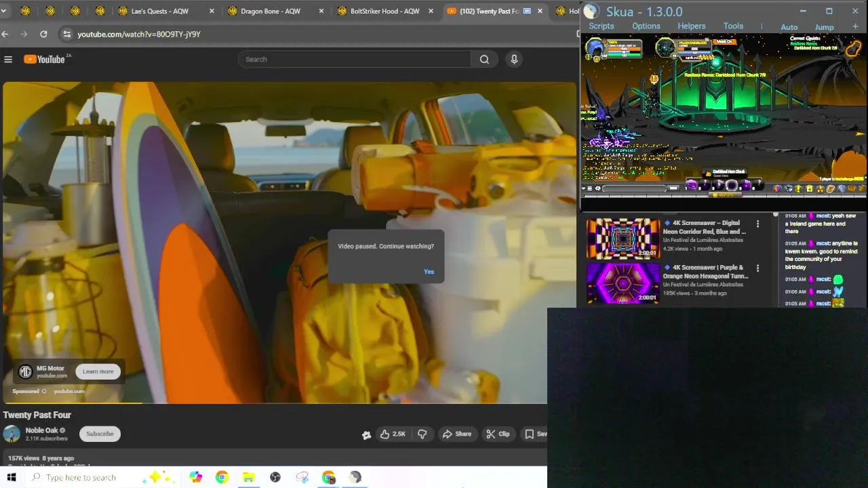Click the plus button in Skua menu bar
Viewport: 868px width, 488px height.
(x=855, y=26)
